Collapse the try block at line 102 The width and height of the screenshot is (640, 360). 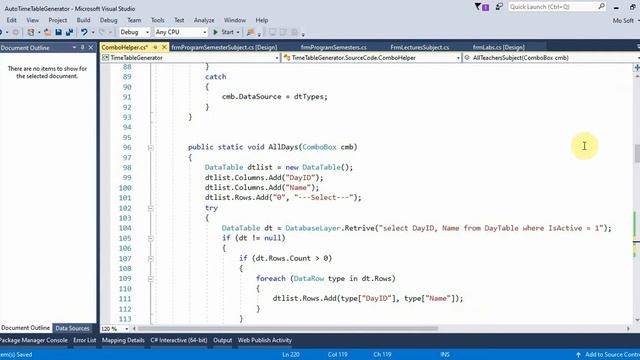click(x=150, y=208)
